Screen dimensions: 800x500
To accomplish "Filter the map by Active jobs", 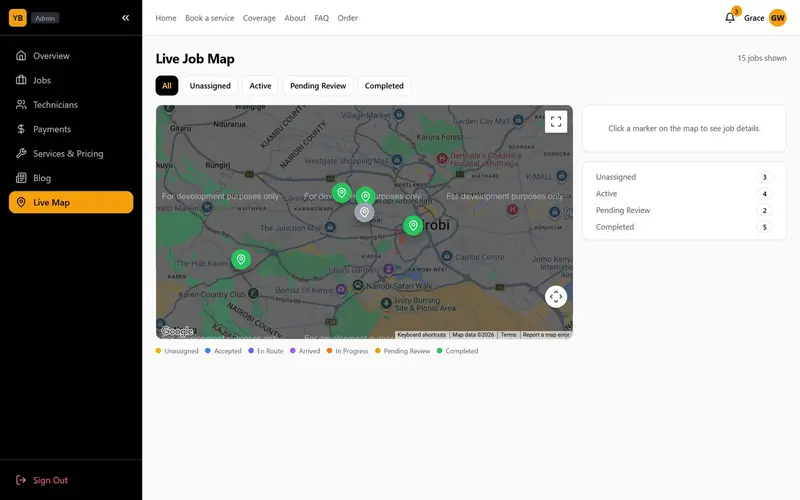I will [260, 86].
